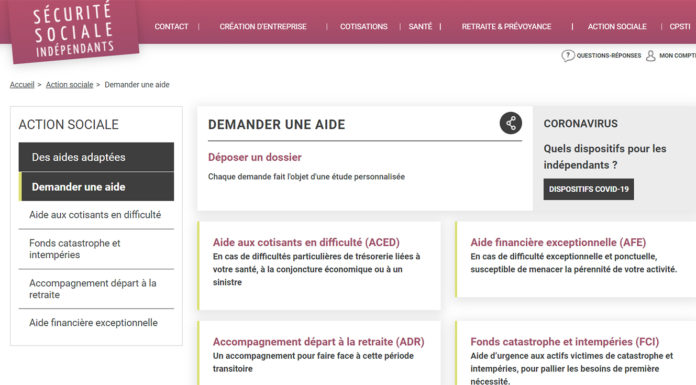
Task: Click the share icon beside Demander une aide
Action: pyautogui.click(x=510, y=123)
